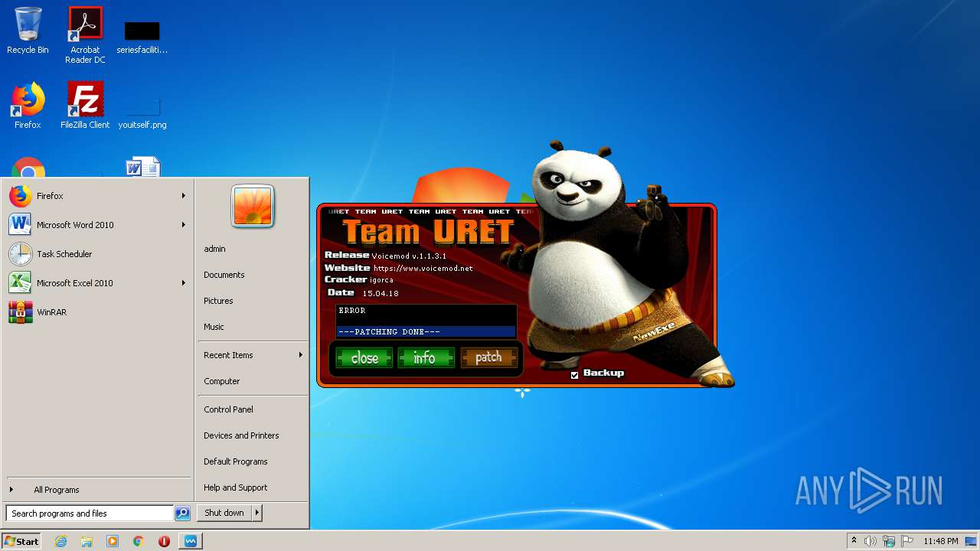Click the Firefox icon in the Start menu
Viewport: 980px width, 551px height.
point(21,196)
